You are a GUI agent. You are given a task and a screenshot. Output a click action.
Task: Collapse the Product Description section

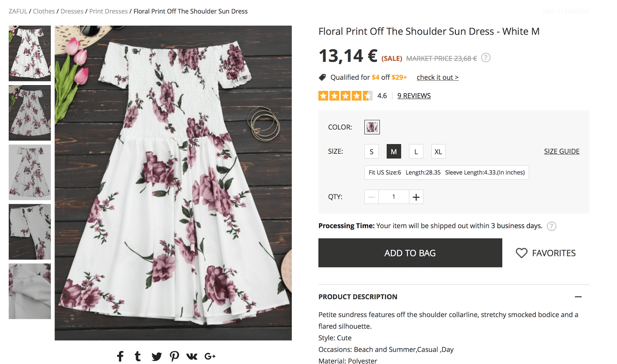coord(578,297)
